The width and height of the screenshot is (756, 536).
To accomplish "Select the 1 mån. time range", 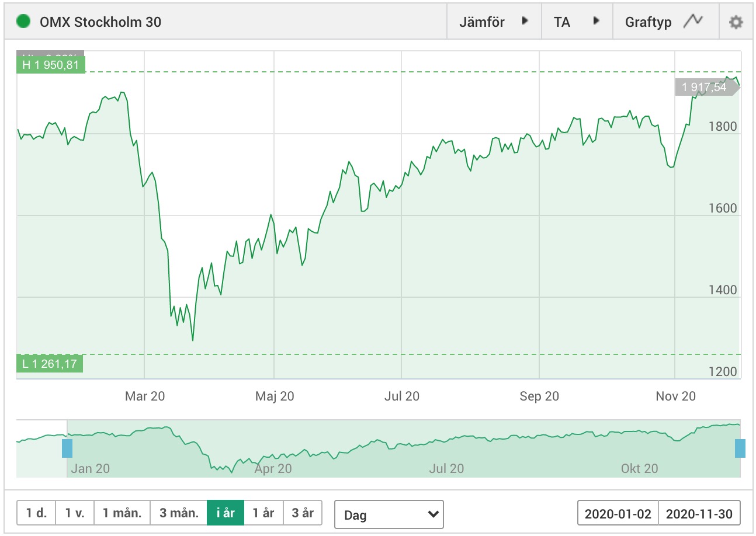I will 122,513.
